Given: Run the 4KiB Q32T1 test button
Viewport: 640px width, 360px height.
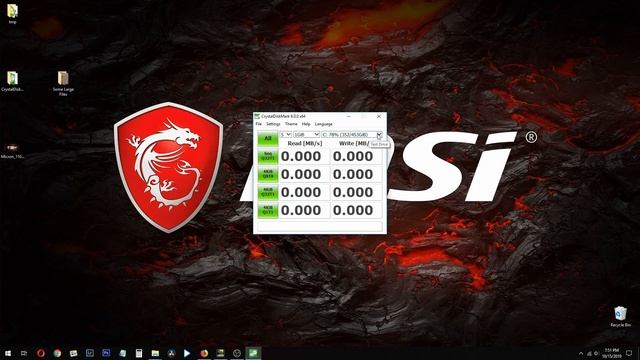Looking at the screenshot, I should (268, 192).
